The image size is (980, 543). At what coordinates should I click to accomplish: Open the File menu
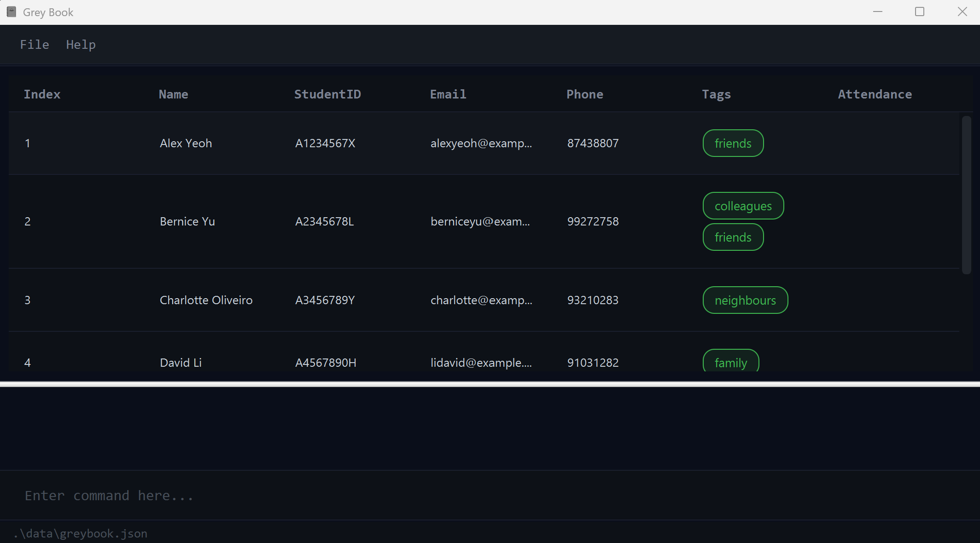coord(35,45)
